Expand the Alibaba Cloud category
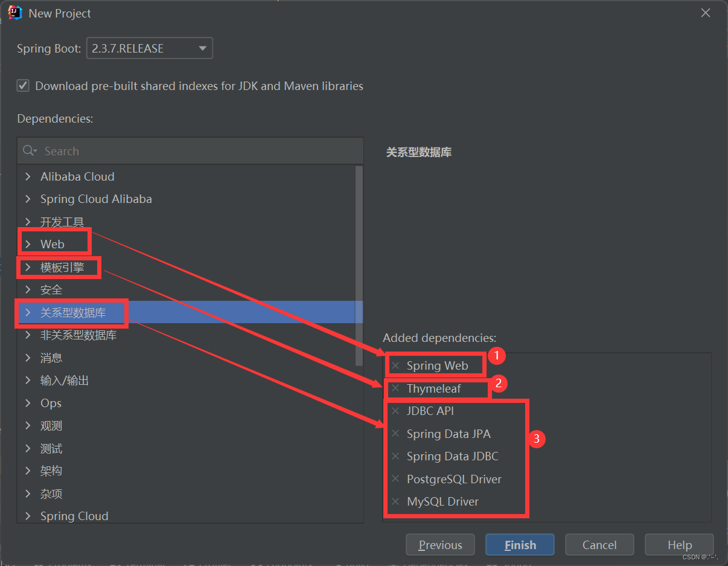The image size is (728, 566). click(28, 176)
